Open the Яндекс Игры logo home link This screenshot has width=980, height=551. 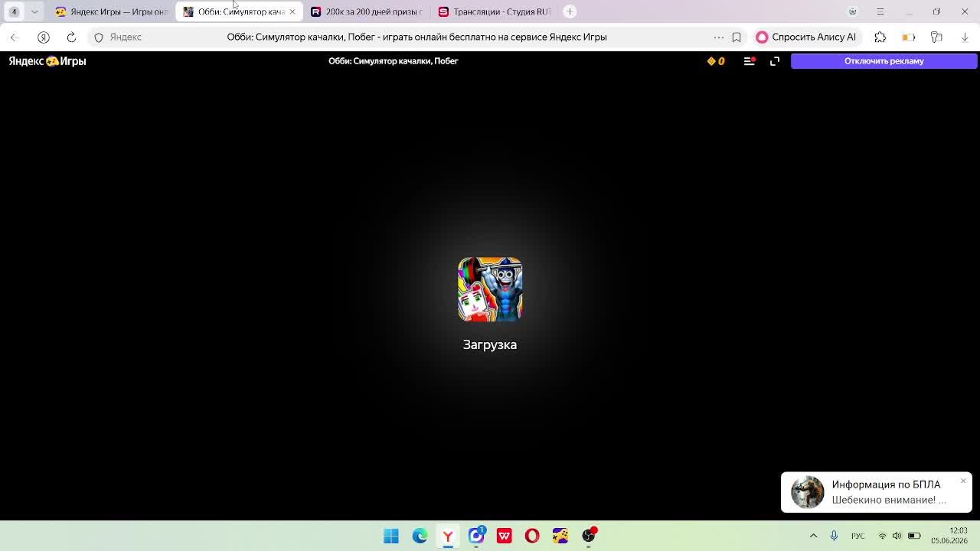[x=47, y=61]
